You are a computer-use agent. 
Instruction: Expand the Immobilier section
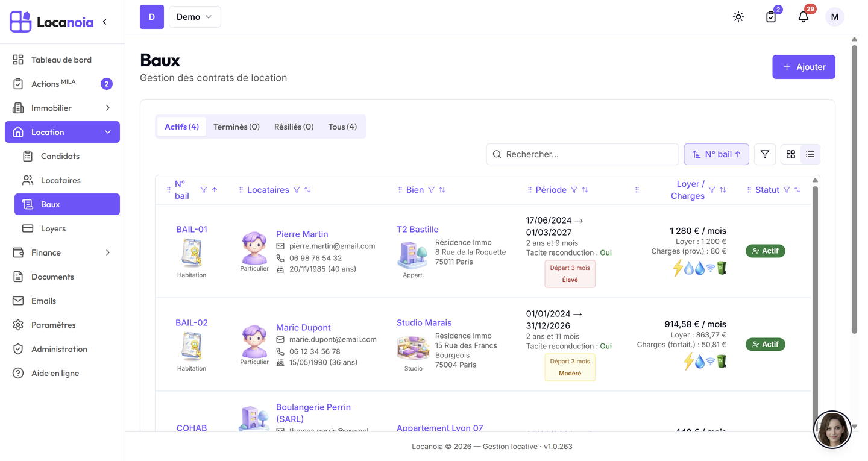(x=62, y=108)
